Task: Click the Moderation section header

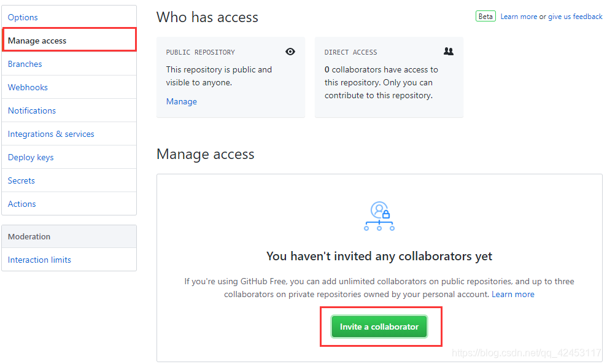Action: click(29, 236)
